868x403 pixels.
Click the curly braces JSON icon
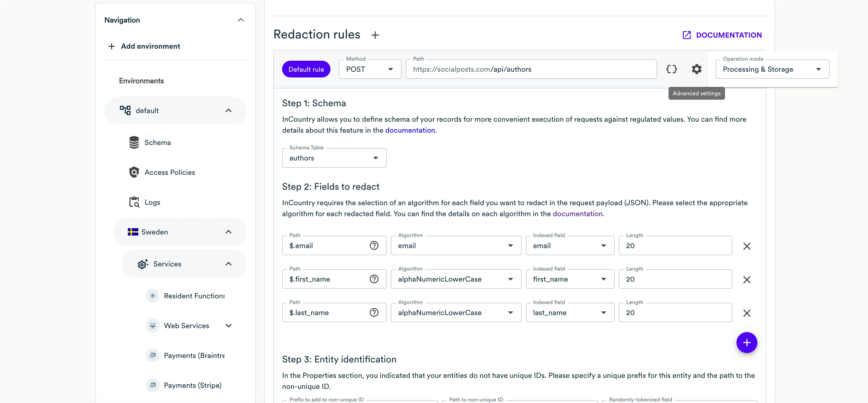tap(671, 69)
